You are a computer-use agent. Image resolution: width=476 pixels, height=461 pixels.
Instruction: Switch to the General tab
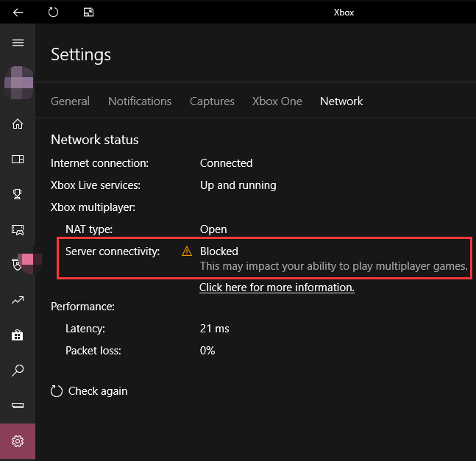70,101
